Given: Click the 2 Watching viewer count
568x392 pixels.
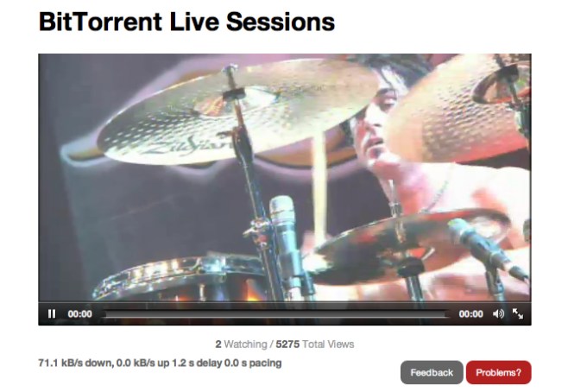Looking at the screenshot, I should pos(241,345).
